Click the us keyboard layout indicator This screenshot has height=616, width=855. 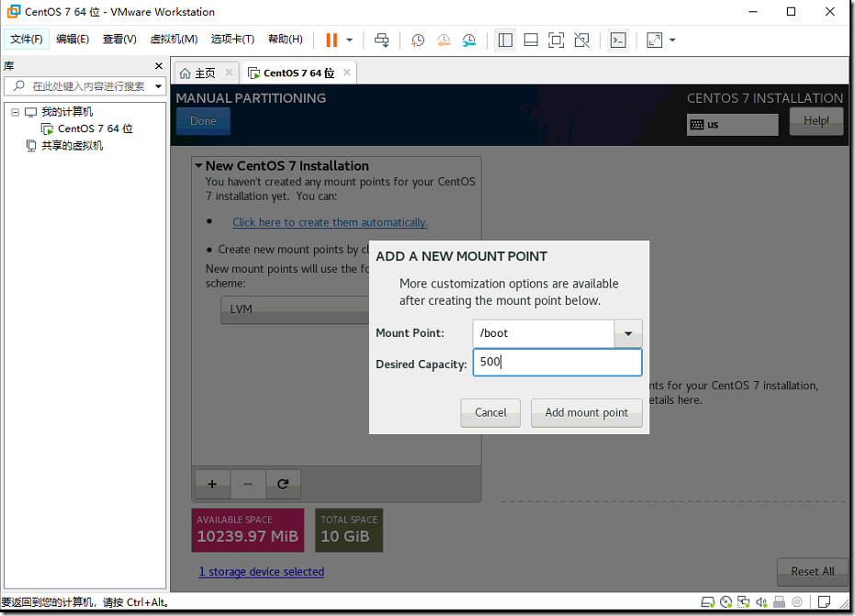tap(732, 124)
